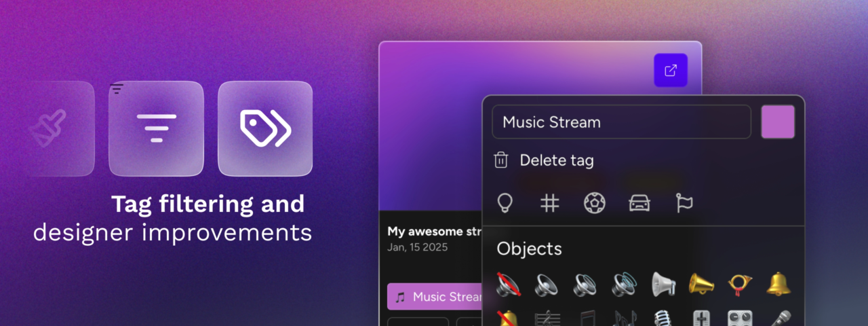The height and width of the screenshot is (326, 868).
Task: Choose the white loudspeaker emoji
Action: (664, 285)
